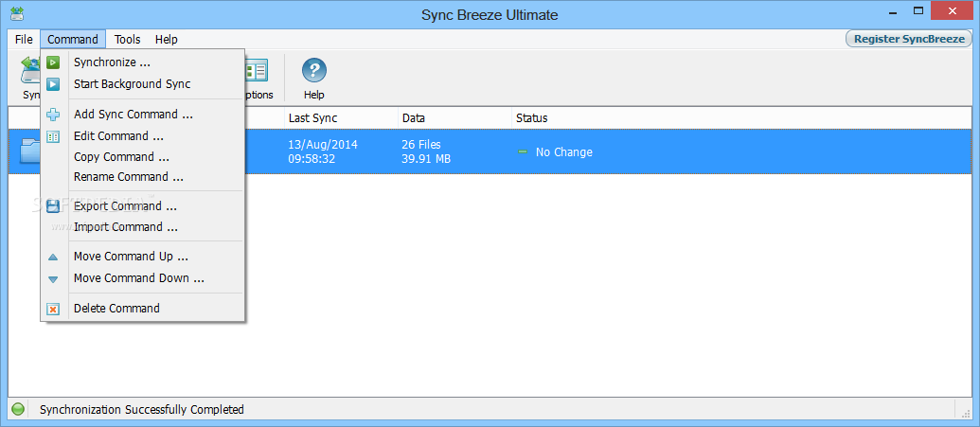Choose Synchronize ... from the menu
Screen dimensions: 980x427
pyautogui.click(x=142, y=62)
